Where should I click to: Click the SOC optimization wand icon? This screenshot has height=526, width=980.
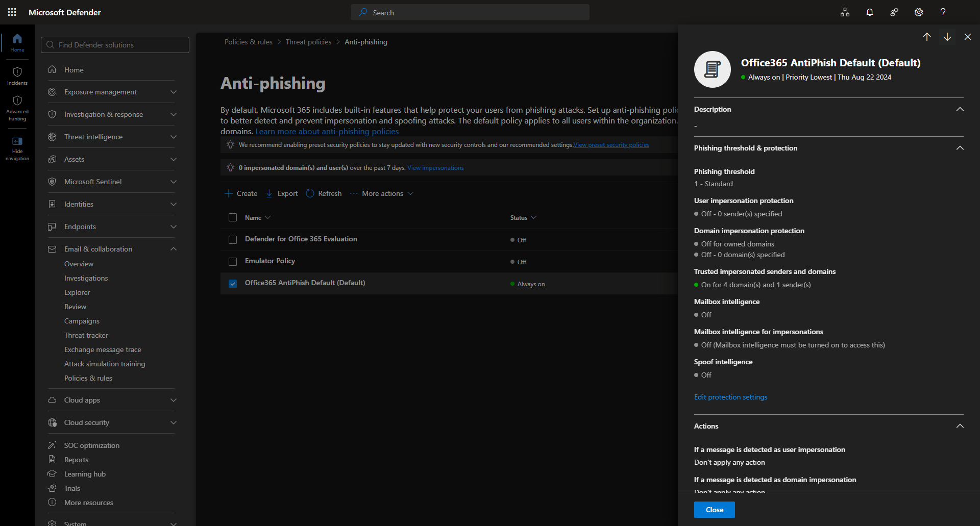pyautogui.click(x=52, y=445)
